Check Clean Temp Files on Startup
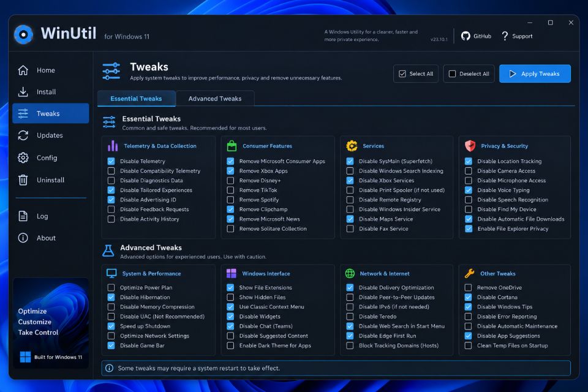The width and height of the screenshot is (588, 392). point(468,345)
